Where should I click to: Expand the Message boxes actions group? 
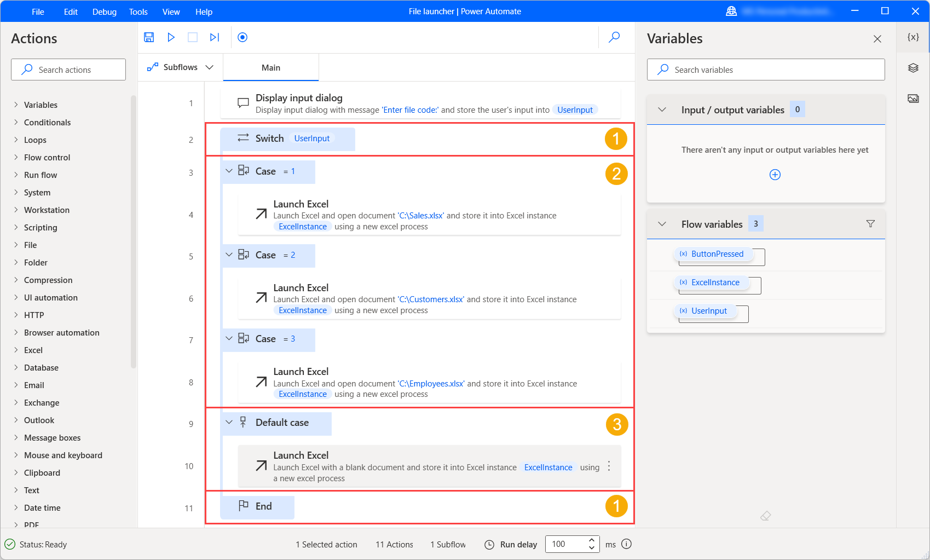pyautogui.click(x=16, y=437)
